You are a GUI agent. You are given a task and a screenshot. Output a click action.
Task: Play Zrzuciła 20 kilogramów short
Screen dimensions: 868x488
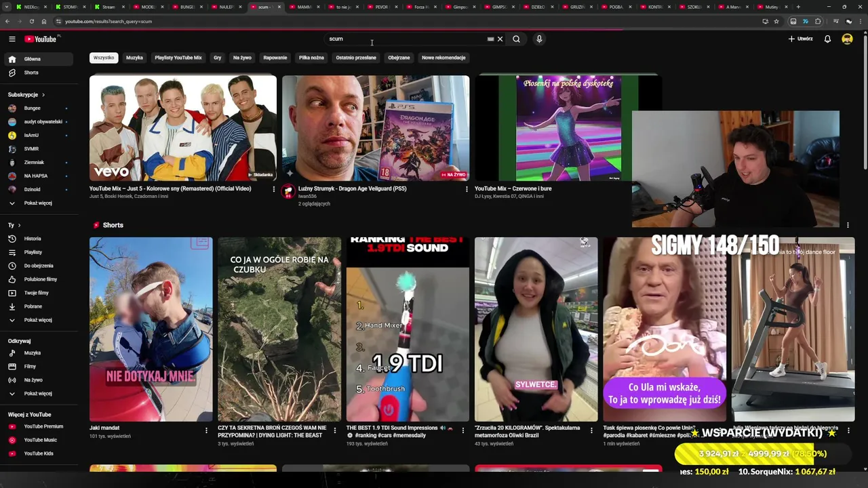536,329
